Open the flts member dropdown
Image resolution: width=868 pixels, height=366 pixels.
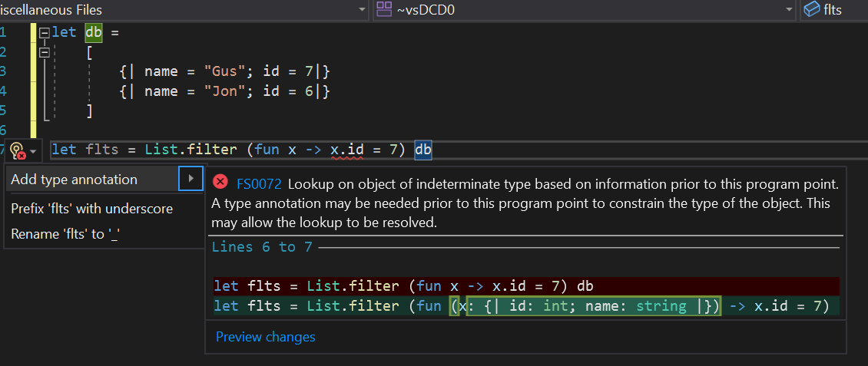pos(834,10)
